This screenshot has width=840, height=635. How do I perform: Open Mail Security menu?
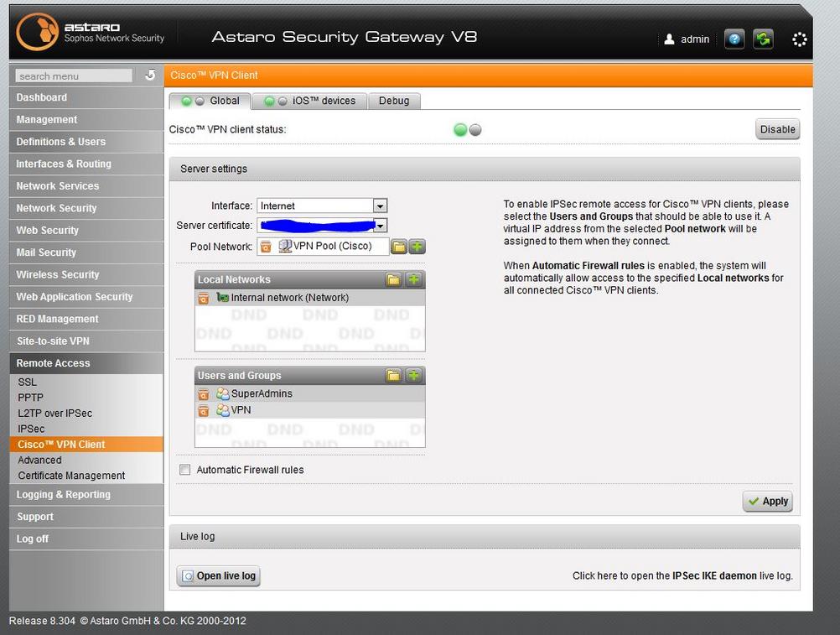86,252
